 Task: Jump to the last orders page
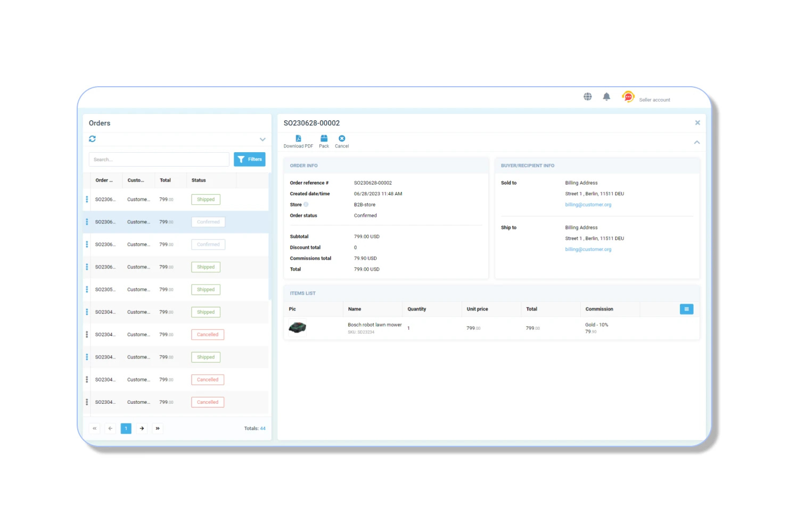[158, 428]
